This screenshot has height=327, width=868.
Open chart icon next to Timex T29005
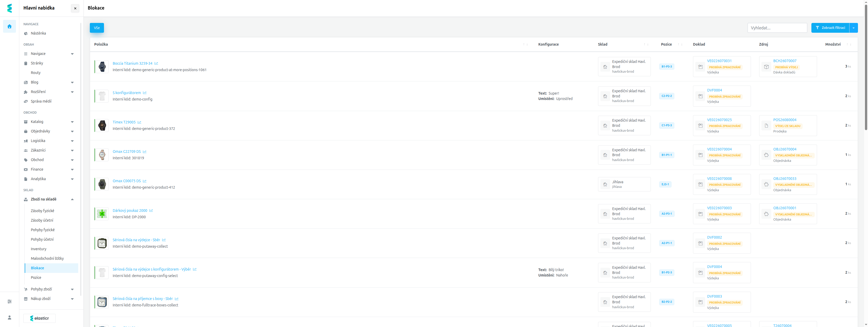coord(139,122)
